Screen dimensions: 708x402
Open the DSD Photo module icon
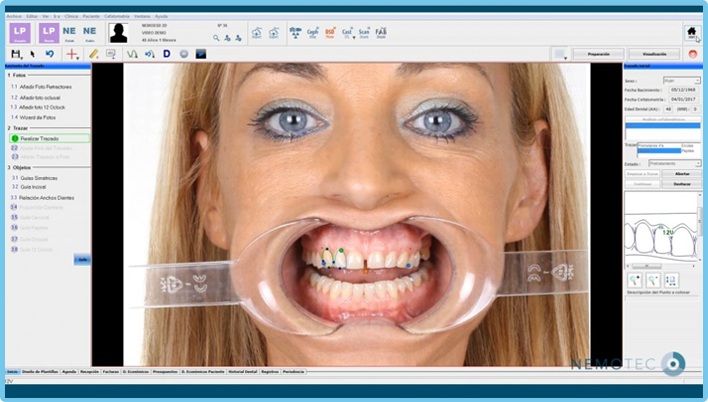pyautogui.click(x=330, y=33)
